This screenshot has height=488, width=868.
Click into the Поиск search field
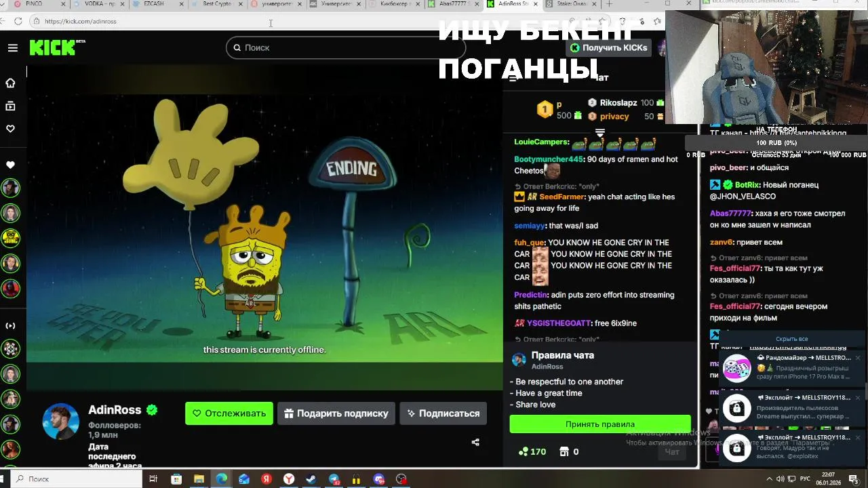pyautogui.click(x=346, y=47)
